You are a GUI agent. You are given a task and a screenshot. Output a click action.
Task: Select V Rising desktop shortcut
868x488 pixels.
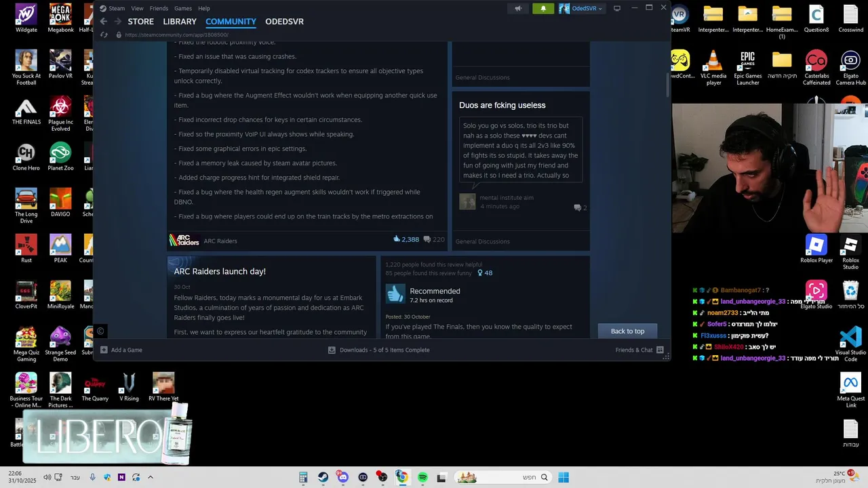click(129, 387)
